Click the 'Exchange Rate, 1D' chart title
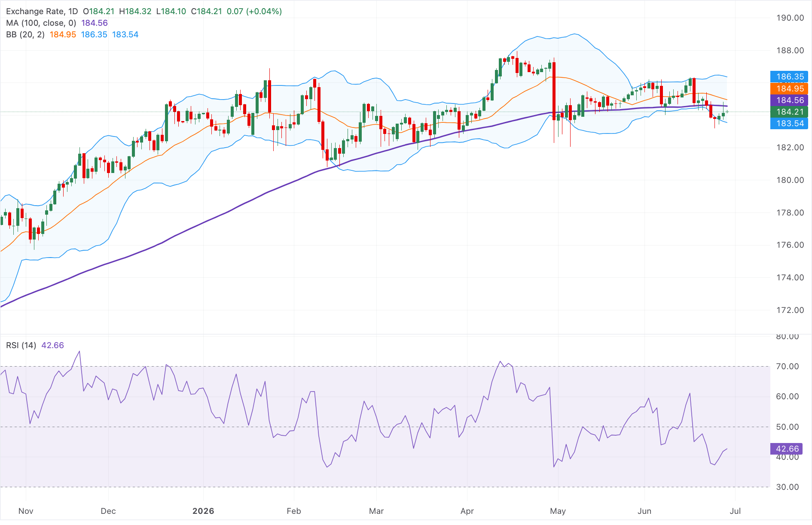Image resolution: width=812 pixels, height=525 pixels. click(x=42, y=12)
